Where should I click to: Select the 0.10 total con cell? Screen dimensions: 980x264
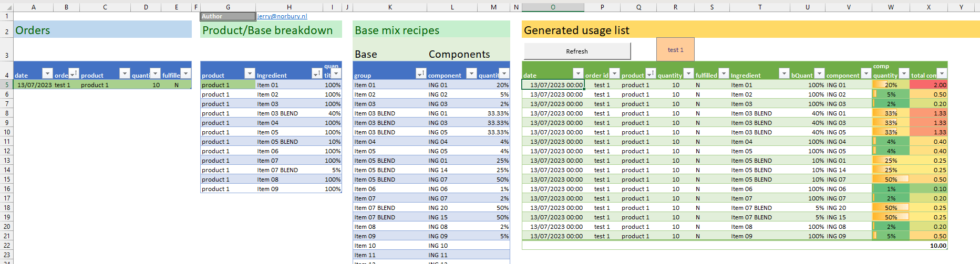(929, 188)
